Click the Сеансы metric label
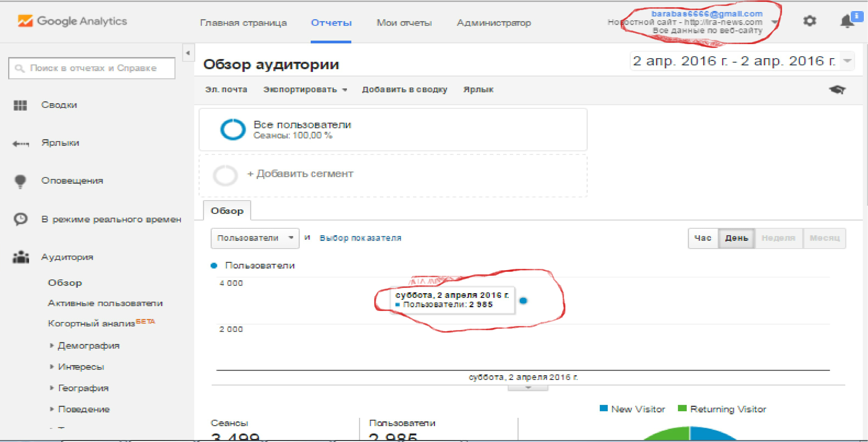Screen dimensions: 868x442 [229, 423]
